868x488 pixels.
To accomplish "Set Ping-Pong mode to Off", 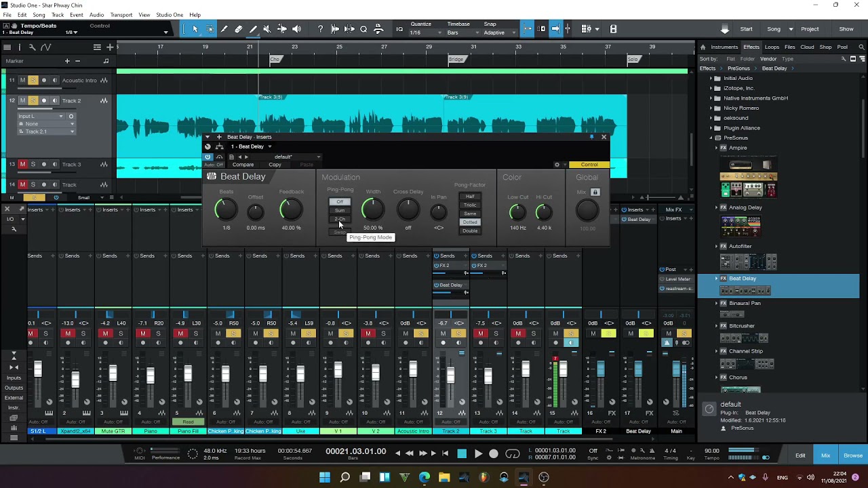I will tap(340, 202).
